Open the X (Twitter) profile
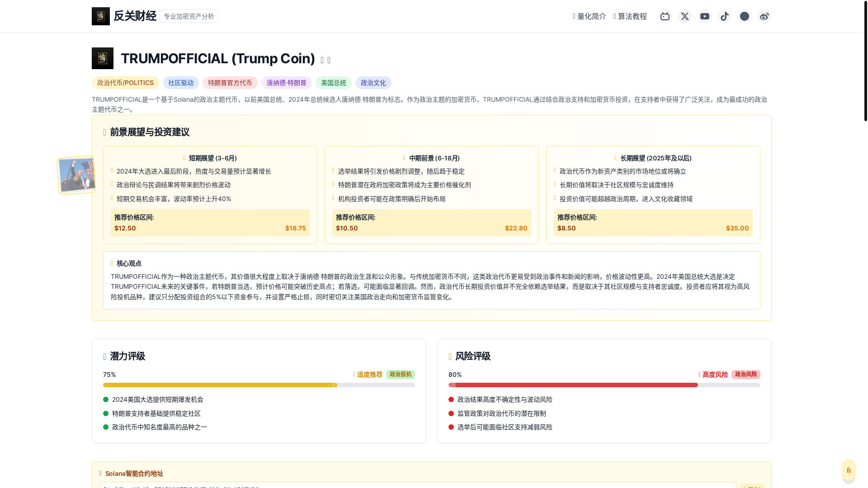Viewport: 868px width, 488px height. [x=685, y=16]
